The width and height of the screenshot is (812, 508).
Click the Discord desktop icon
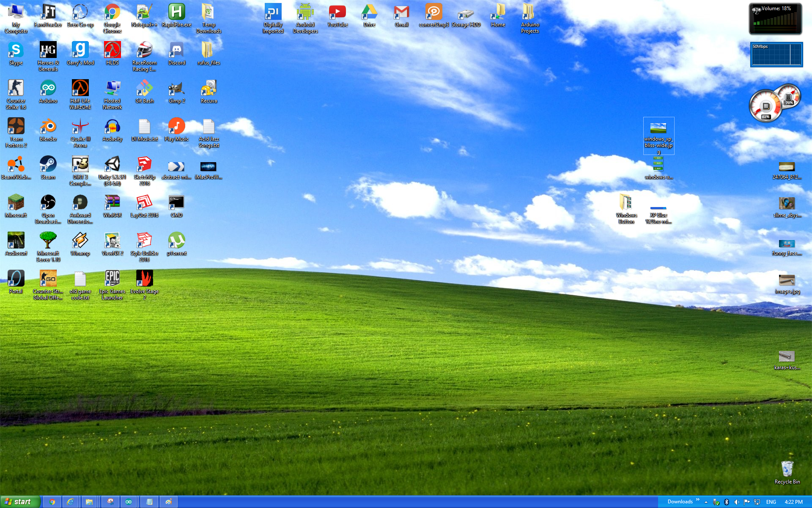[x=176, y=50]
